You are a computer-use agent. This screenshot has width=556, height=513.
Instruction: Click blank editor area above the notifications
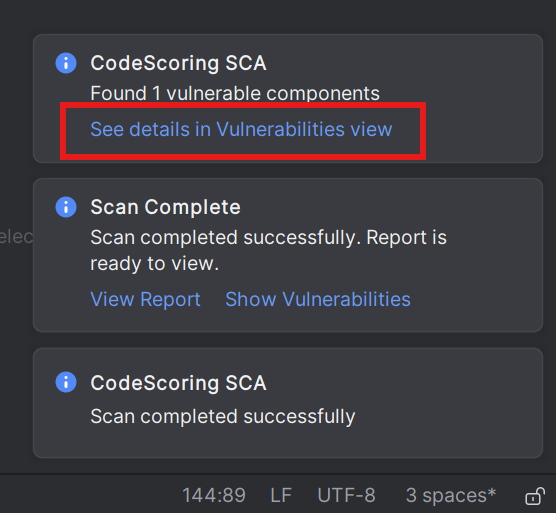tap(278, 16)
